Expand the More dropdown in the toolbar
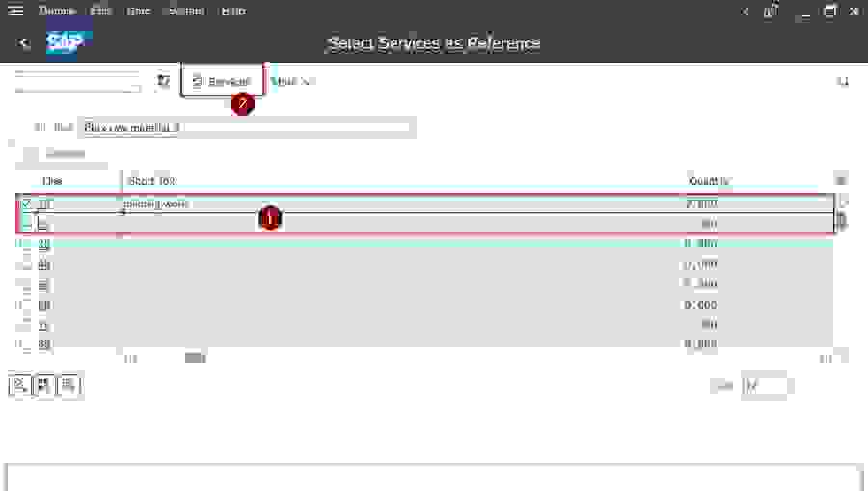Image resolution: width=868 pixels, height=491 pixels. 293,82
